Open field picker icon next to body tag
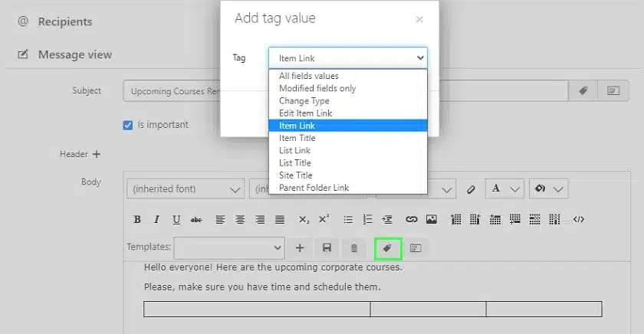 (416, 248)
